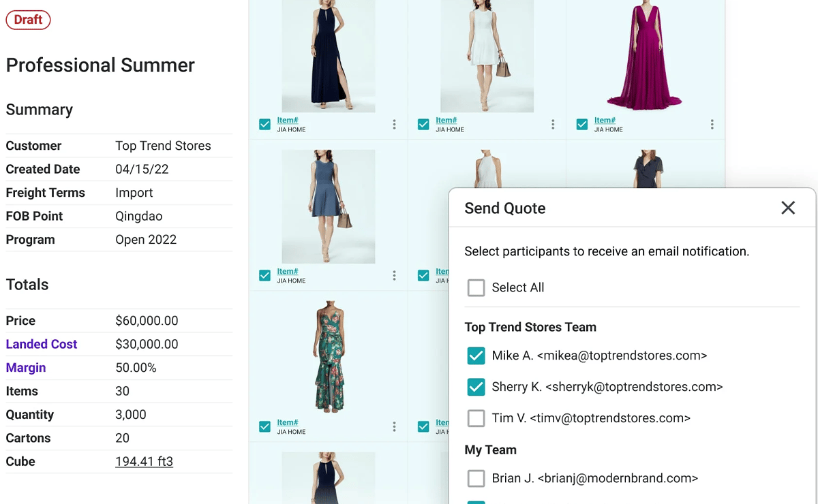Deselect the floral dress item checkbox

pos(264,427)
